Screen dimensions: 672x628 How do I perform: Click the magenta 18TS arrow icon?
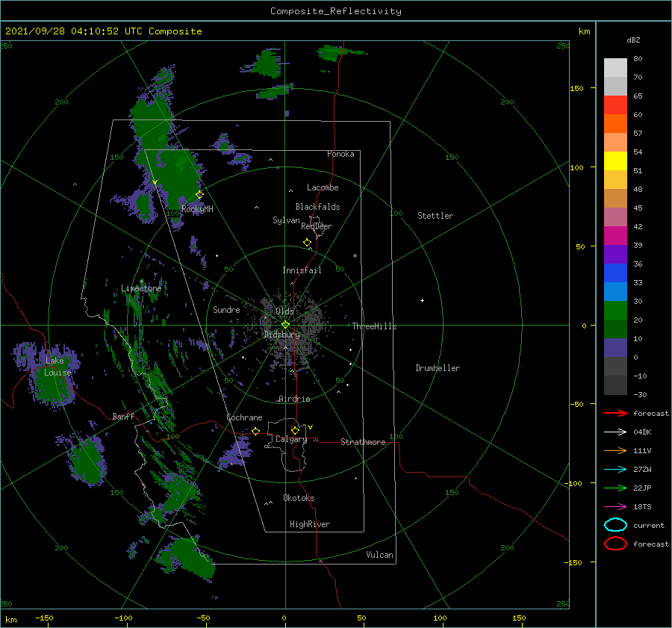click(615, 507)
